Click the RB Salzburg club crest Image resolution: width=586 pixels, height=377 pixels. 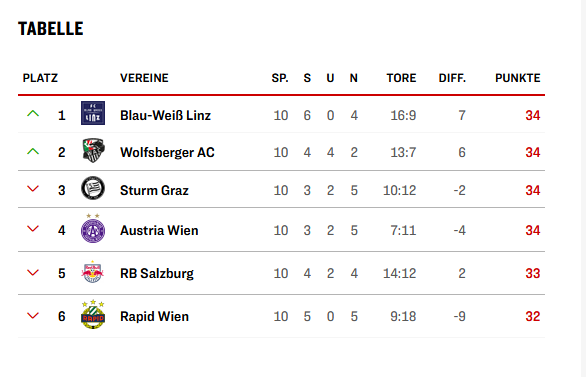click(93, 272)
